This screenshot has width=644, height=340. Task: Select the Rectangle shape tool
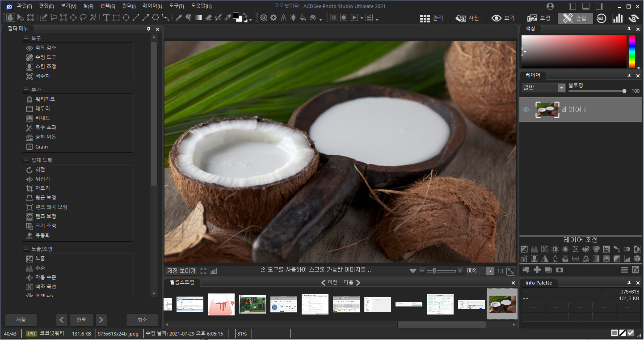click(116, 17)
